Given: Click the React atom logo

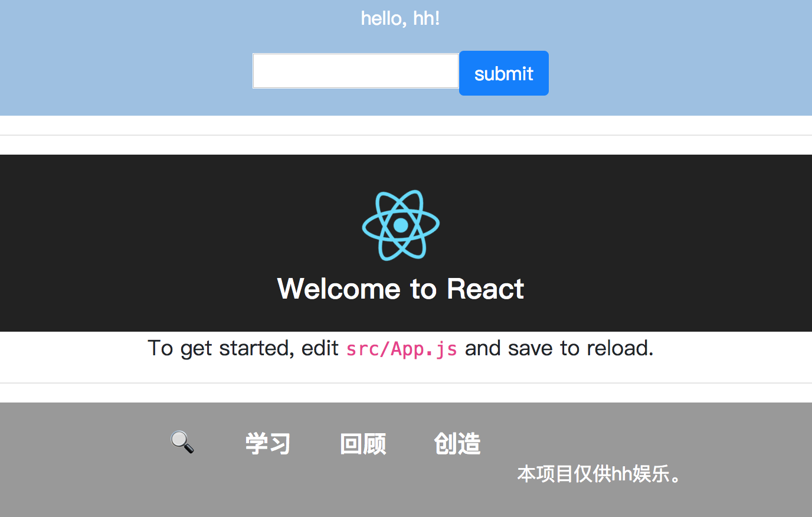Looking at the screenshot, I should [x=401, y=225].
